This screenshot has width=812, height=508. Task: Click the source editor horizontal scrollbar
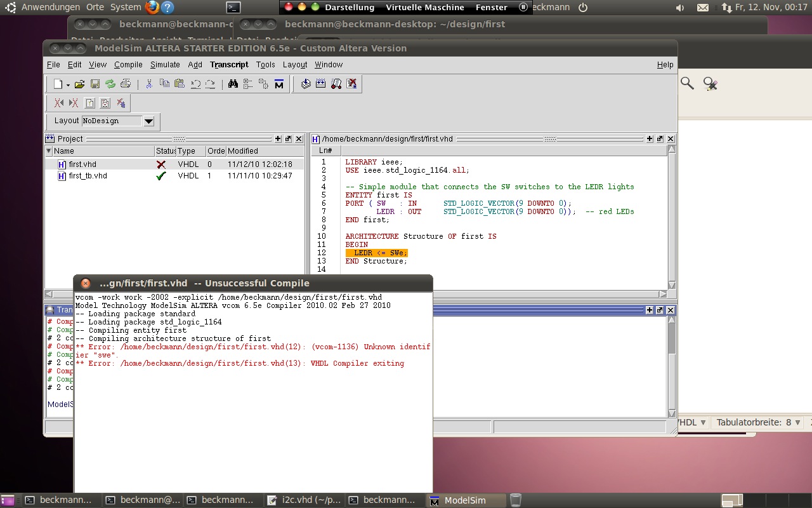(489, 294)
